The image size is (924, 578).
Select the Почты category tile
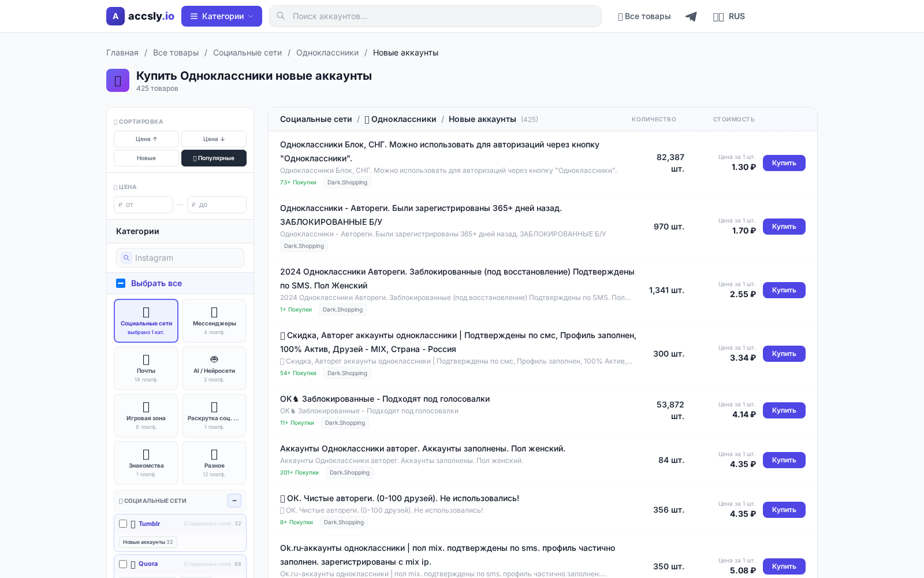[x=146, y=368]
